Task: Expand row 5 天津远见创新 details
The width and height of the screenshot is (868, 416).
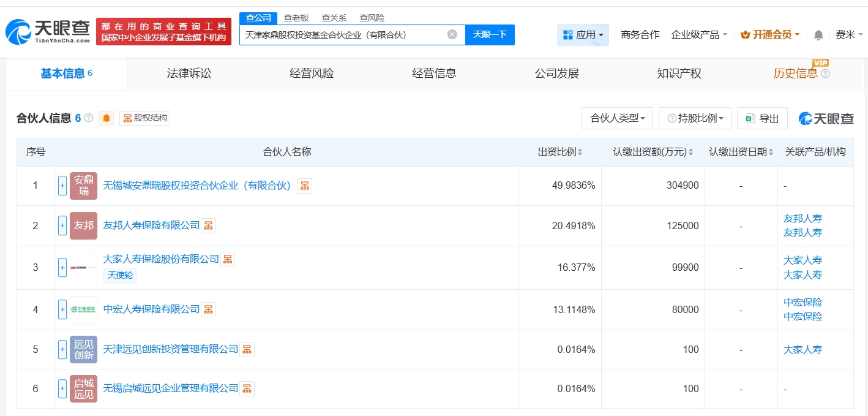Action: [x=62, y=349]
